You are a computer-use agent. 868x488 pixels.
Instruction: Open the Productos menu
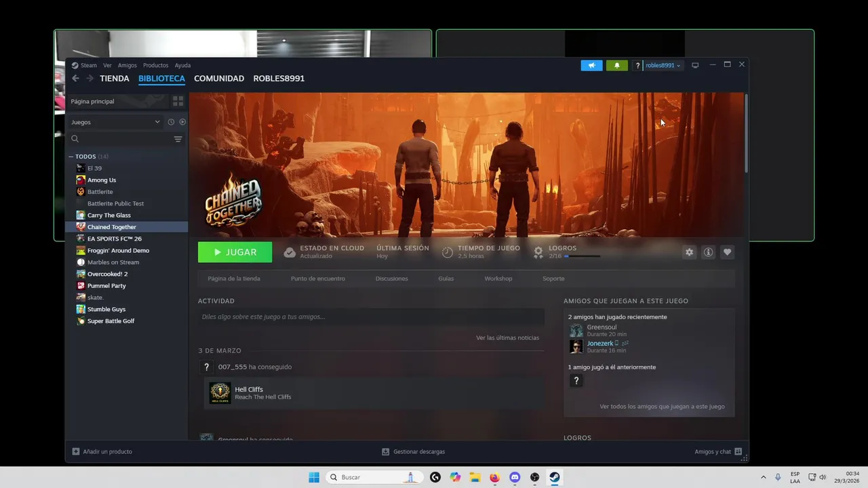[x=156, y=66]
